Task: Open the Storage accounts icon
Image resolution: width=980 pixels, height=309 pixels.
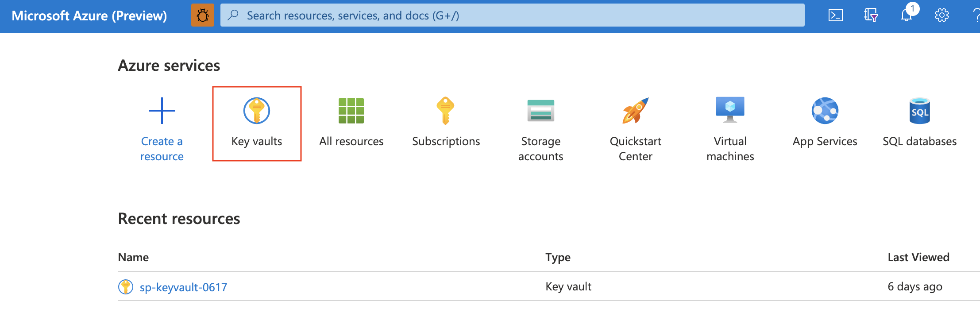Action: (540, 111)
